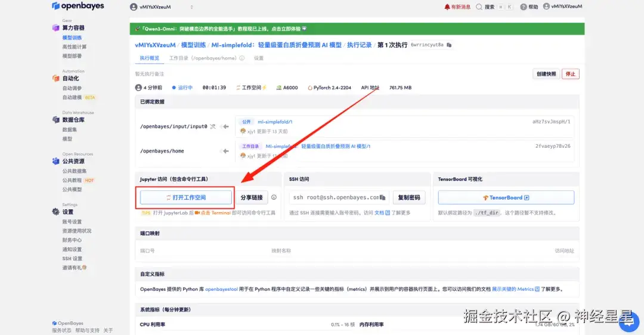Open the chat support bubble

[629, 322]
